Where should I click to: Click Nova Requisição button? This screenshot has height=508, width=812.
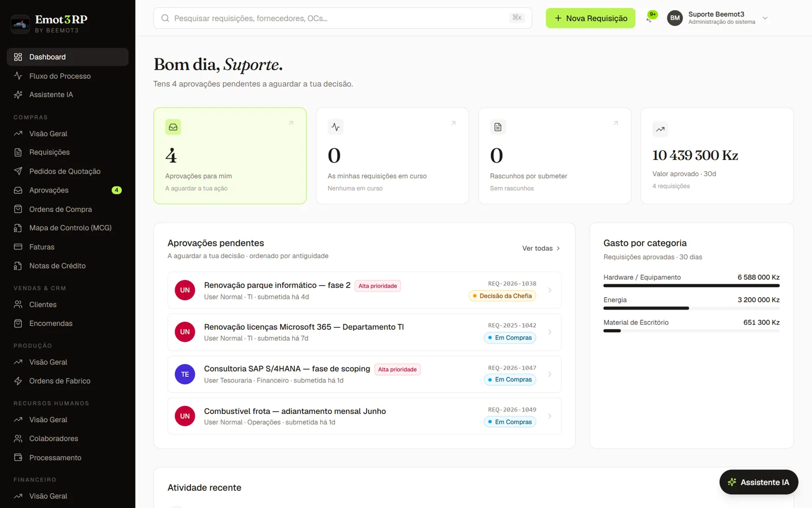coord(590,18)
